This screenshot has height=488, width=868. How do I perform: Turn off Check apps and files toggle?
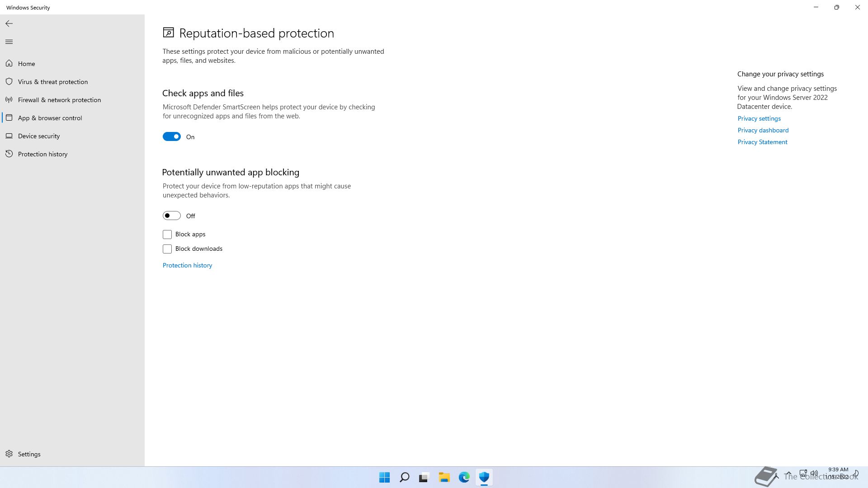coord(172,136)
